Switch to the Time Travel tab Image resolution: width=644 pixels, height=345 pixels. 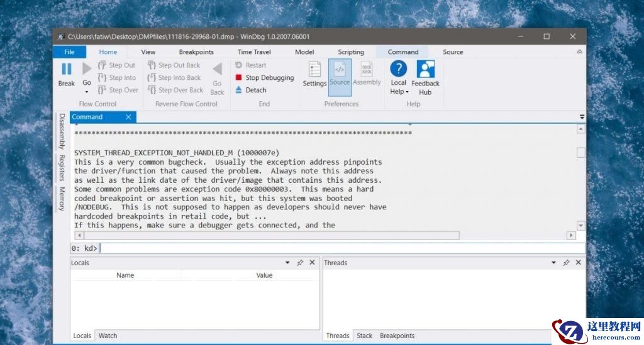point(254,52)
